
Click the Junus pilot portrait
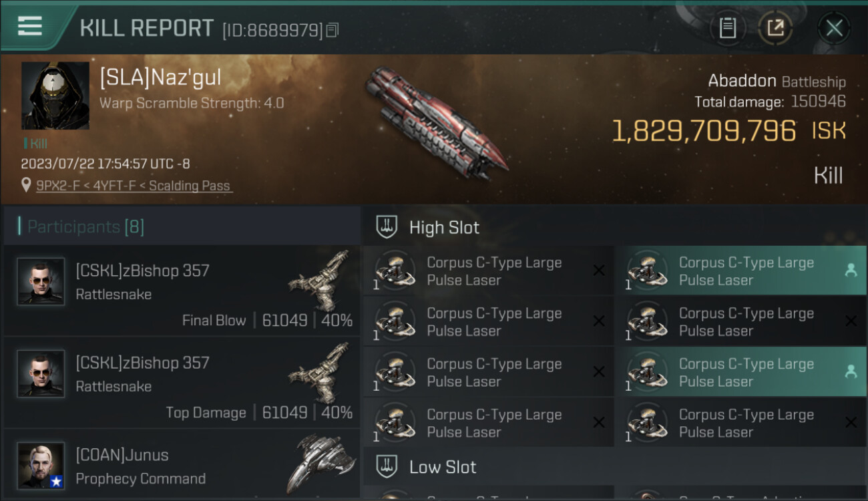(x=41, y=466)
